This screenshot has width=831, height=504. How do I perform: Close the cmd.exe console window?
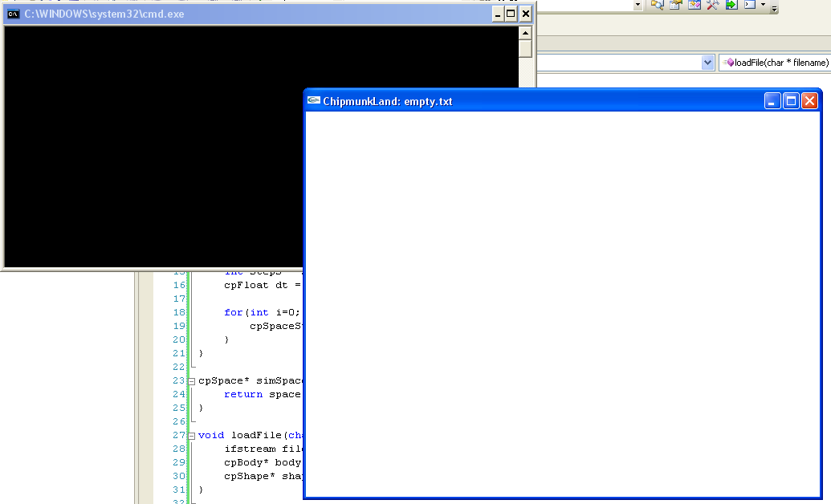click(x=526, y=14)
